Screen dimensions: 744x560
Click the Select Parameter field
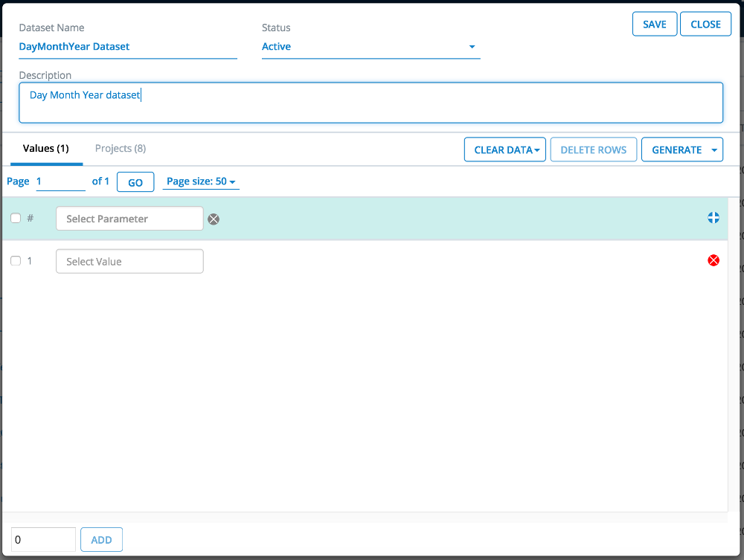click(129, 219)
